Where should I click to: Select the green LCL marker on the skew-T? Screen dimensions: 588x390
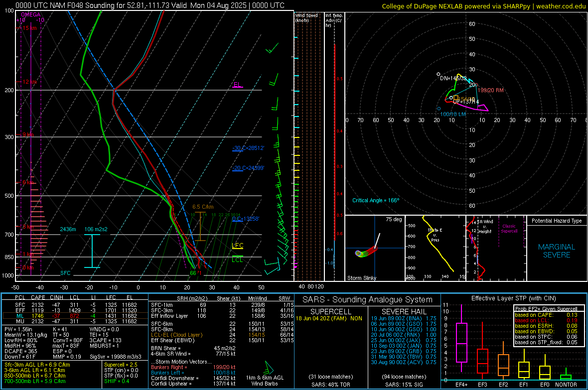click(x=237, y=260)
